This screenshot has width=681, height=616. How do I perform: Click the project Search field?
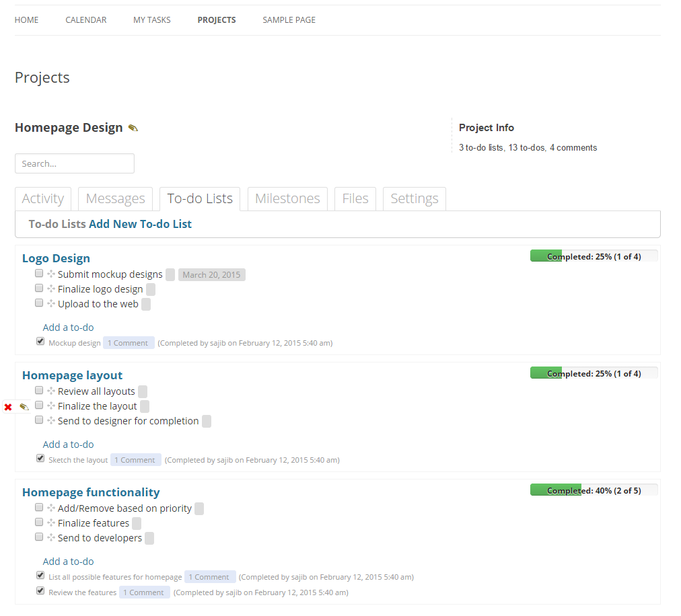click(x=75, y=163)
